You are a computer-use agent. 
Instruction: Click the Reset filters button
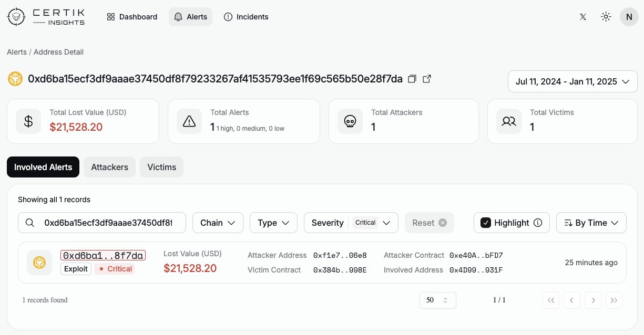[429, 223]
